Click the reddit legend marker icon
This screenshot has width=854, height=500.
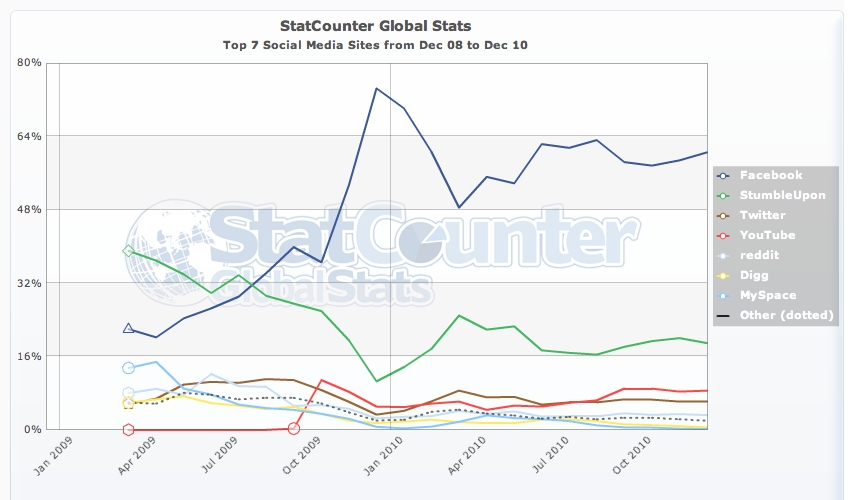722,255
